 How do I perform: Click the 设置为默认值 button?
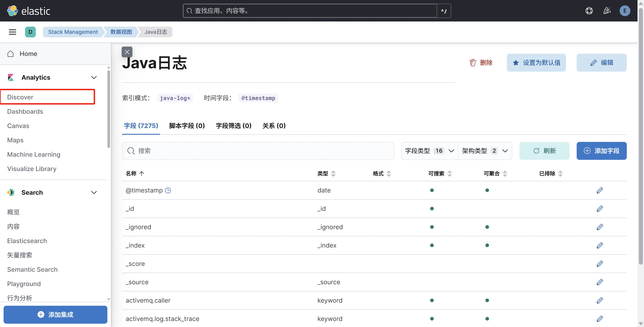(x=536, y=62)
